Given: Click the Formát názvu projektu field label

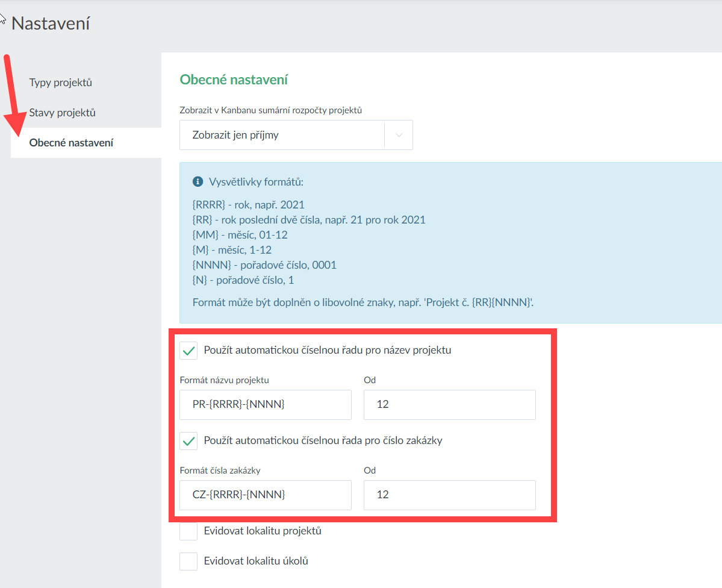Looking at the screenshot, I should tap(224, 380).
